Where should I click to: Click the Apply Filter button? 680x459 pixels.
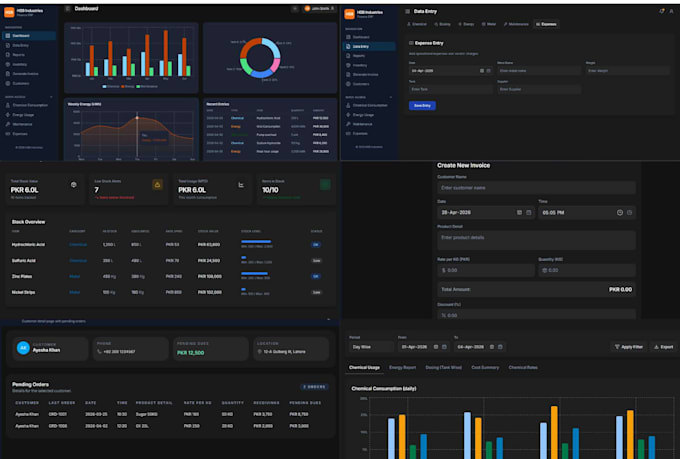click(629, 347)
